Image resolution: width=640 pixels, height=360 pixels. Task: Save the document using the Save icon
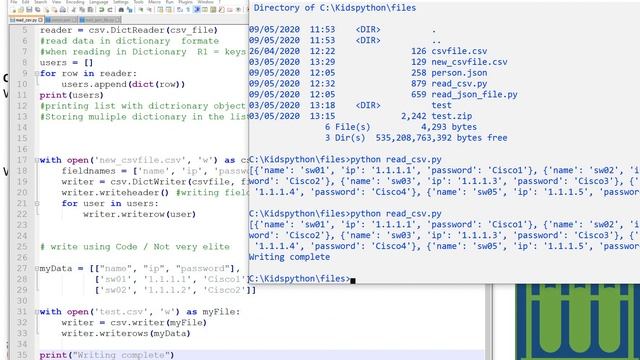click(29, 9)
